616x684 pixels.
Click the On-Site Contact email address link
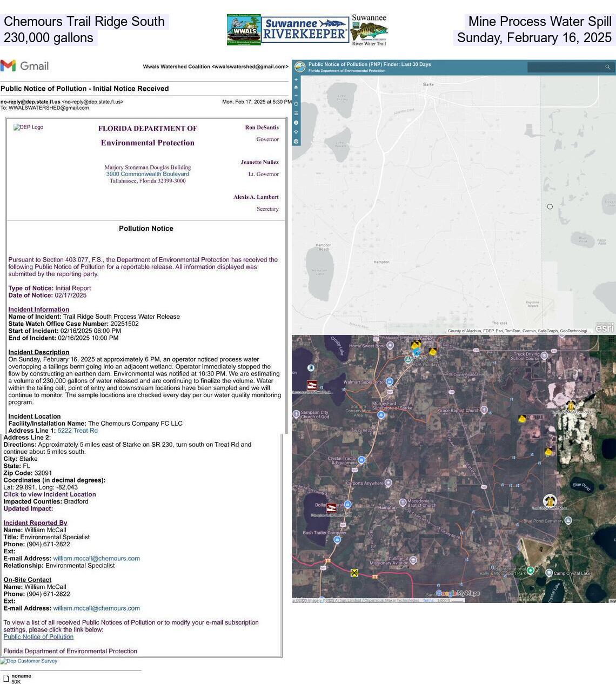point(97,608)
